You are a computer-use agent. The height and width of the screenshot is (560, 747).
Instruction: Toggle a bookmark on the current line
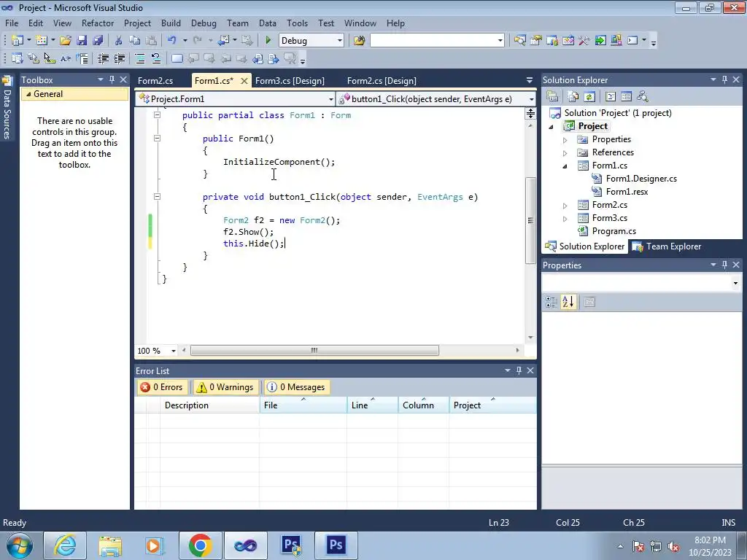click(x=177, y=58)
